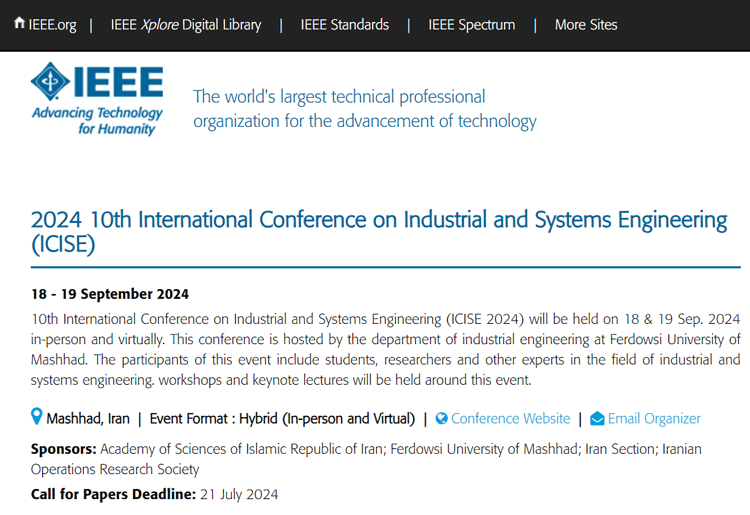Viewport: 750px width, 515px height.
Task: Click the map pin icon near Mashhad
Action: (36, 417)
